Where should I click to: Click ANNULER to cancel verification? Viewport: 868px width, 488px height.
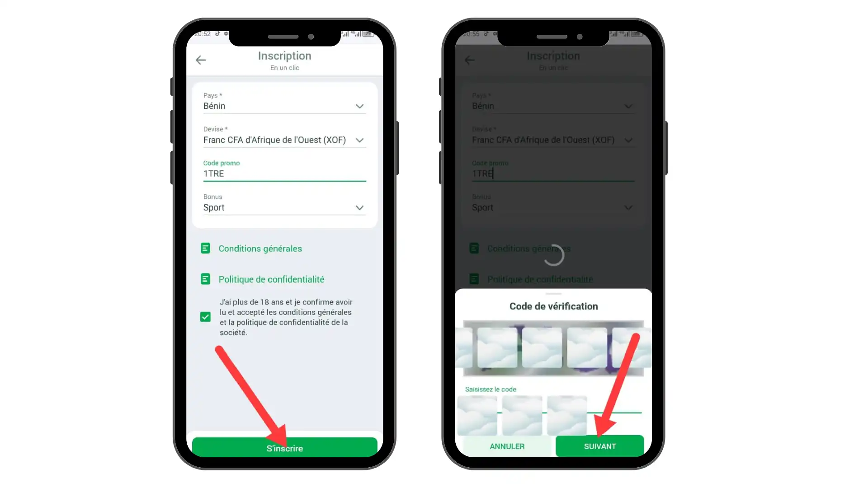pos(506,446)
